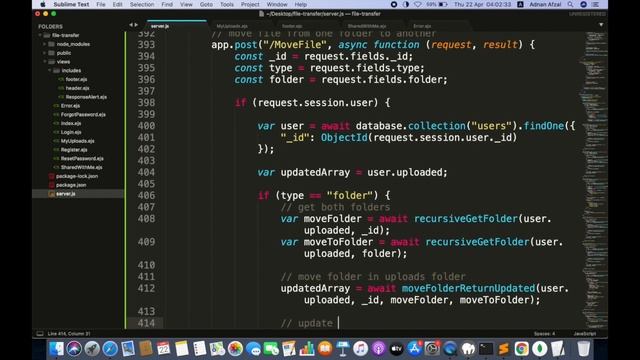Click line number 400 in gutter
Viewport: 640px width, 360px height.
point(146,126)
